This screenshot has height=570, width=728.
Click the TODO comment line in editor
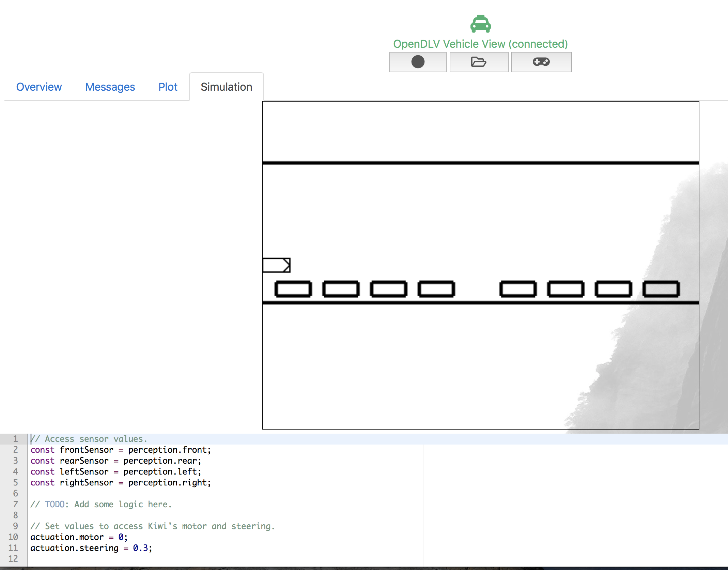coord(101,504)
